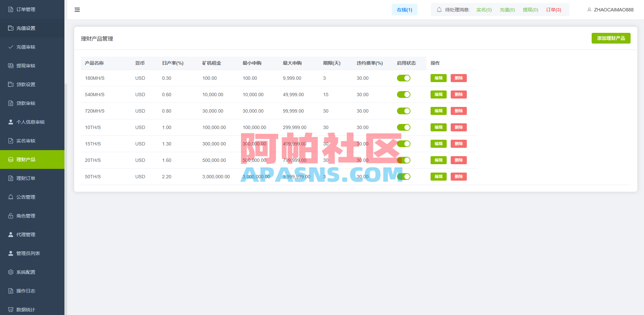Screen dimensions: 644x315
Task: Click the user avatar icon in header
Action: point(589,10)
